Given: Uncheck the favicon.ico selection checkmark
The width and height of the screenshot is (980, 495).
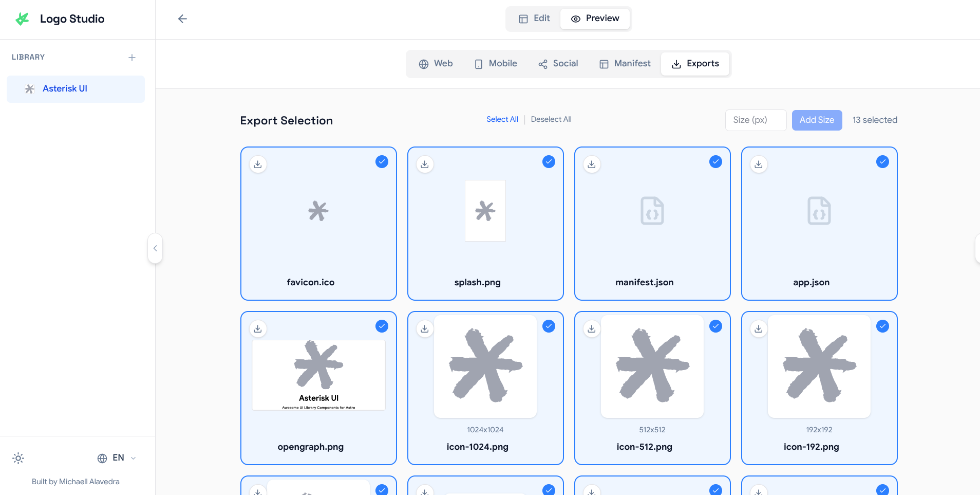Looking at the screenshot, I should click(382, 162).
